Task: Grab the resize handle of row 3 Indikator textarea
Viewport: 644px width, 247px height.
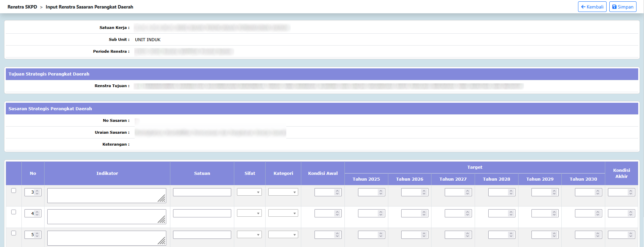Action: pyautogui.click(x=162, y=199)
